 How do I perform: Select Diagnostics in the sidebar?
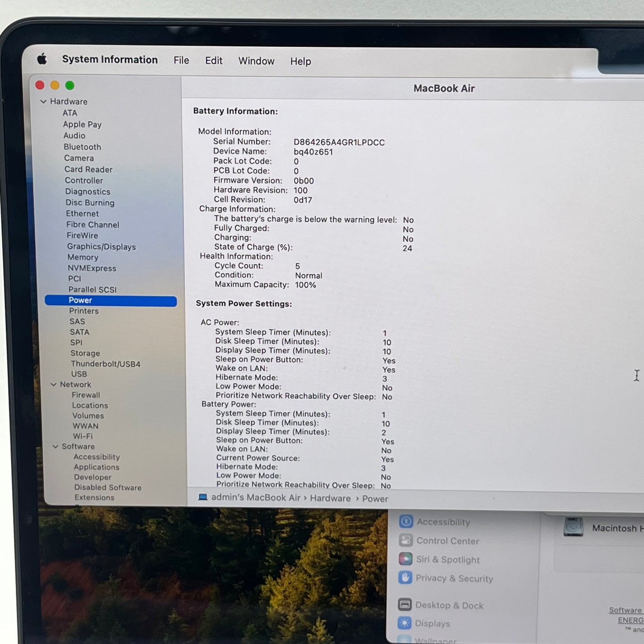[x=88, y=192]
